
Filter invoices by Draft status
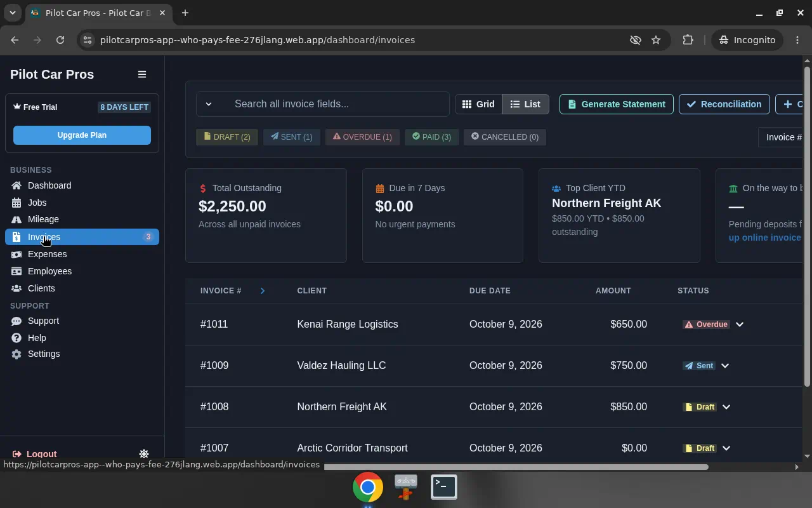point(227,137)
